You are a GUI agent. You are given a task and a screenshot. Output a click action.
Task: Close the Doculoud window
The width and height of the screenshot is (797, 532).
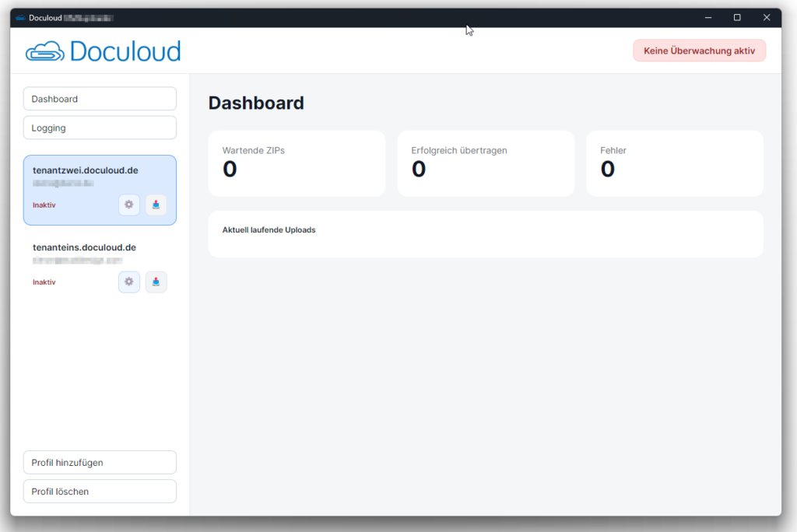tap(767, 18)
